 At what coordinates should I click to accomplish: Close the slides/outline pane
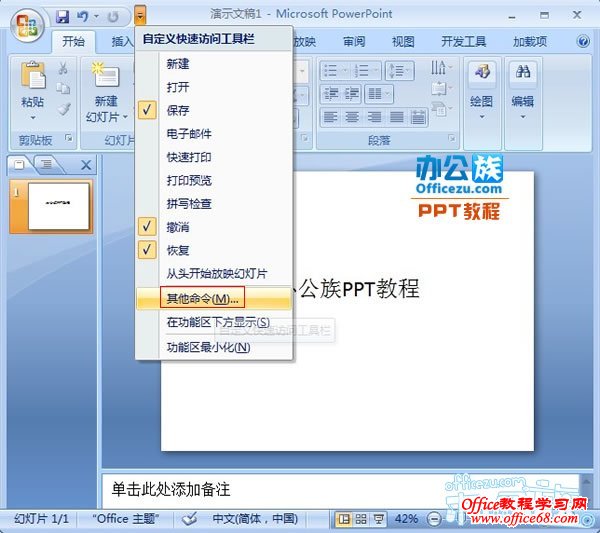coord(86,165)
